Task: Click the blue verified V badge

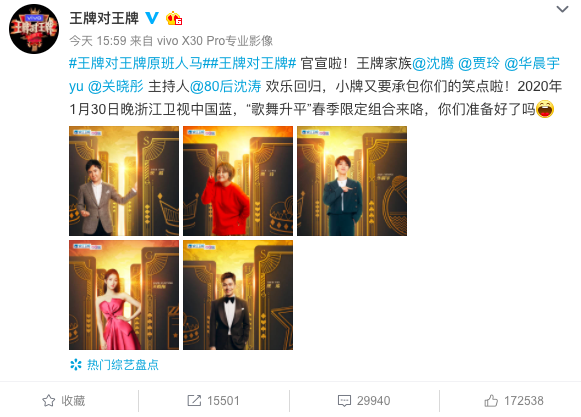Action: pyautogui.click(x=152, y=18)
